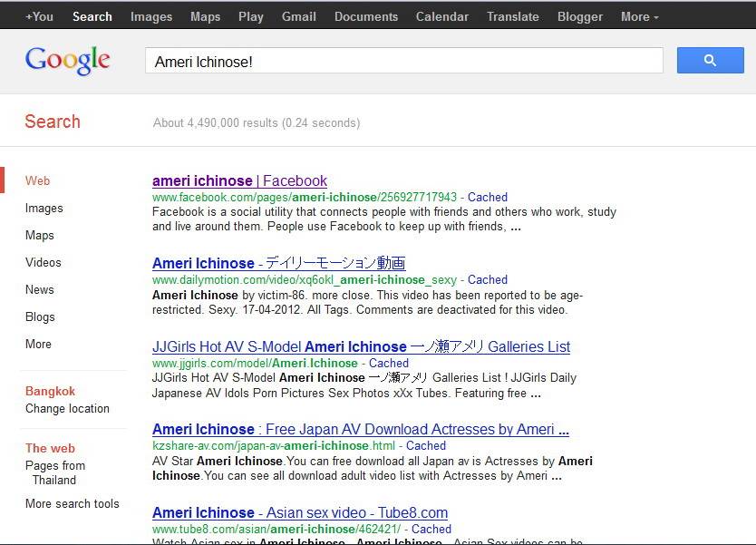Filter results by Blogs in sidebar
This screenshot has height=545, width=756.
[x=40, y=316]
